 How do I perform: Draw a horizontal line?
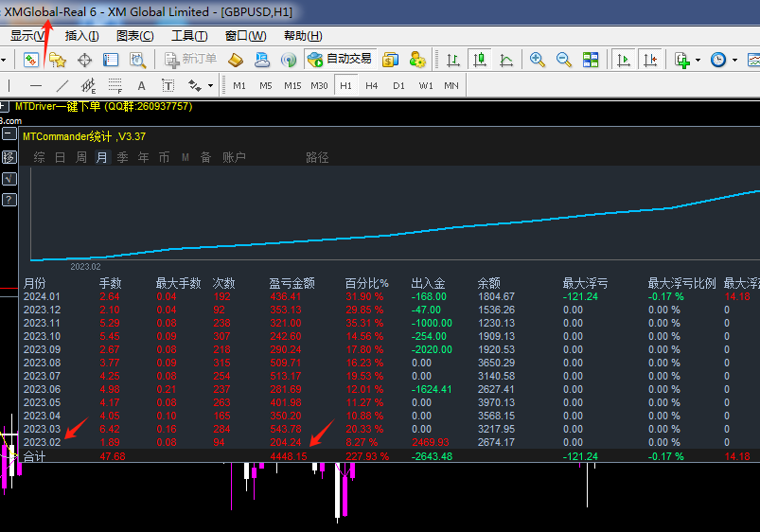click(x=36, y=86)
